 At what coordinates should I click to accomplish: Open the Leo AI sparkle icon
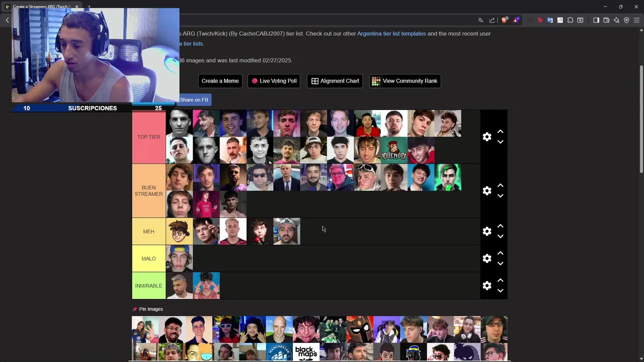point(616,20)
